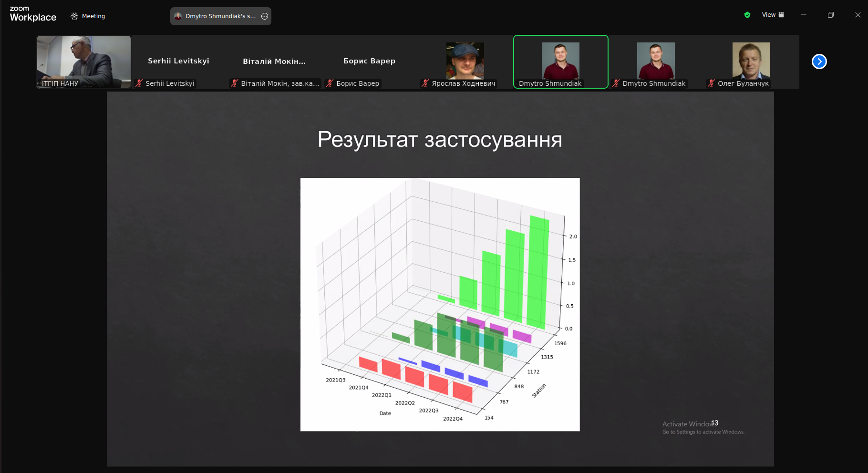Click muted mic icon on second Dmytro Shmundiak
The image size is (868, 473).
(616, 83)
